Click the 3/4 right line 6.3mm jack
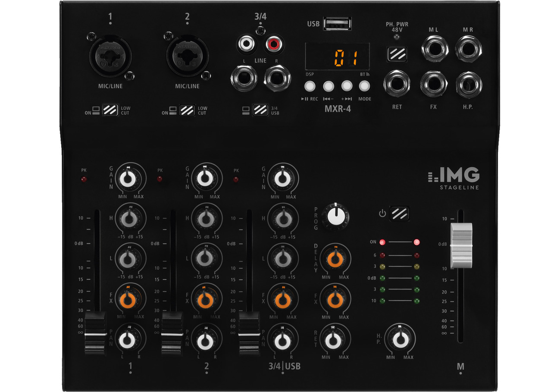Image resolution: width=560 pixels, height=392 pixels. tap(278, 78)
